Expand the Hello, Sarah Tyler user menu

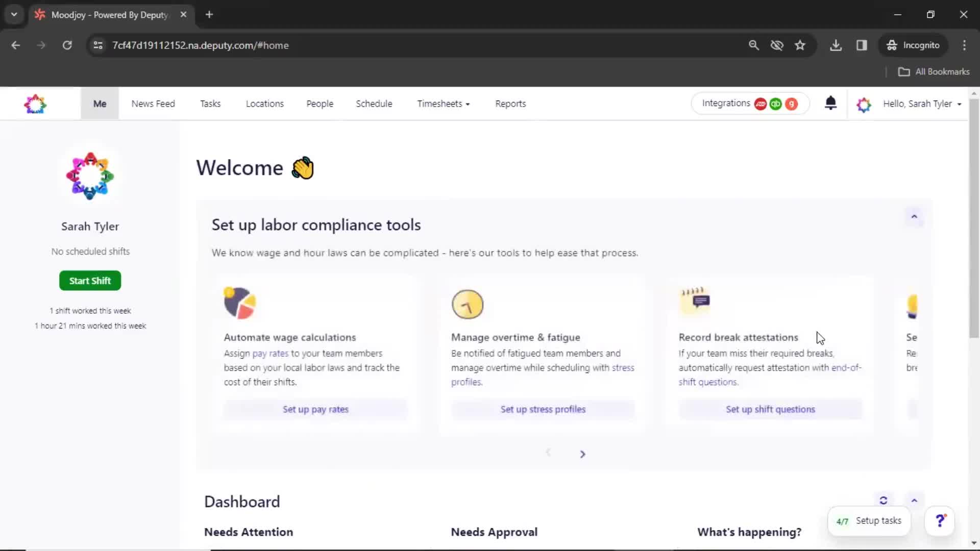[922, 104]
